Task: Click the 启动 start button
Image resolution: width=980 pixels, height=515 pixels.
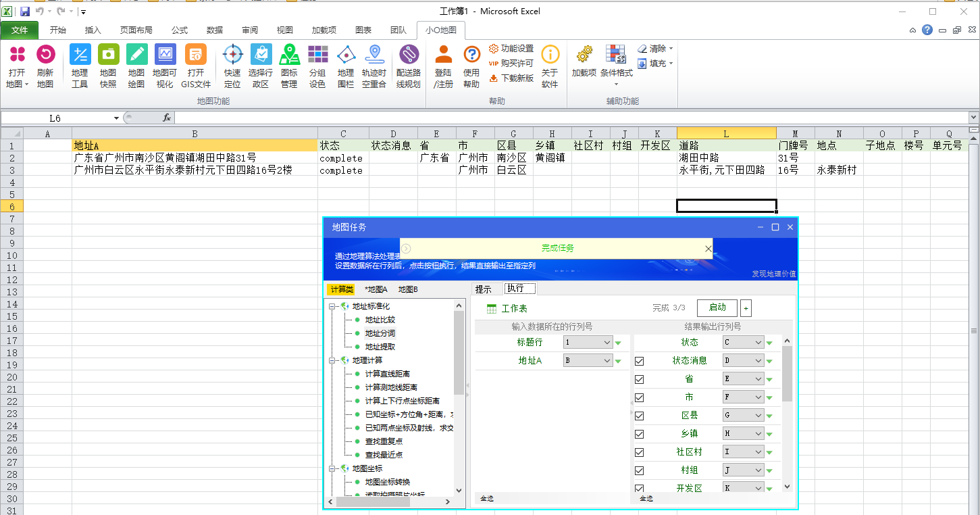Action: (x=717, y=308)
